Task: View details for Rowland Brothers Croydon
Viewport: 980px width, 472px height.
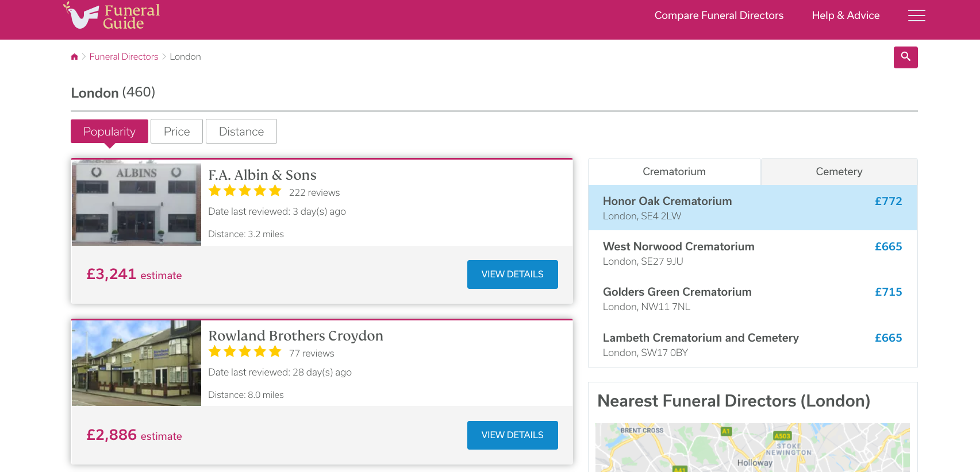Action: [512, 435]
